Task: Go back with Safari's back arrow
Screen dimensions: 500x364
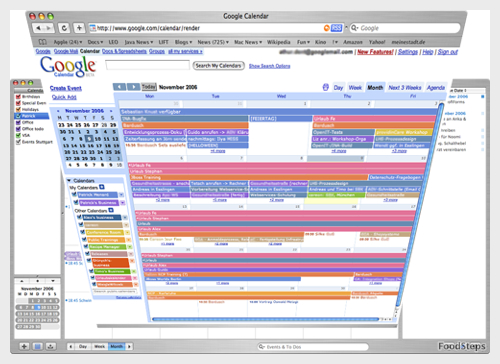Action: [x=39, y=28]
